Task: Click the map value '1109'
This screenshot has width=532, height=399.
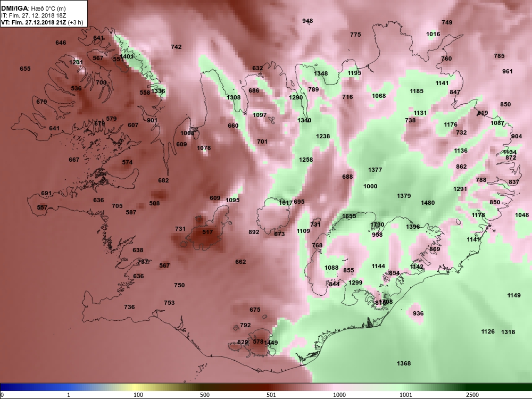Action: click(x=303, y=231)
